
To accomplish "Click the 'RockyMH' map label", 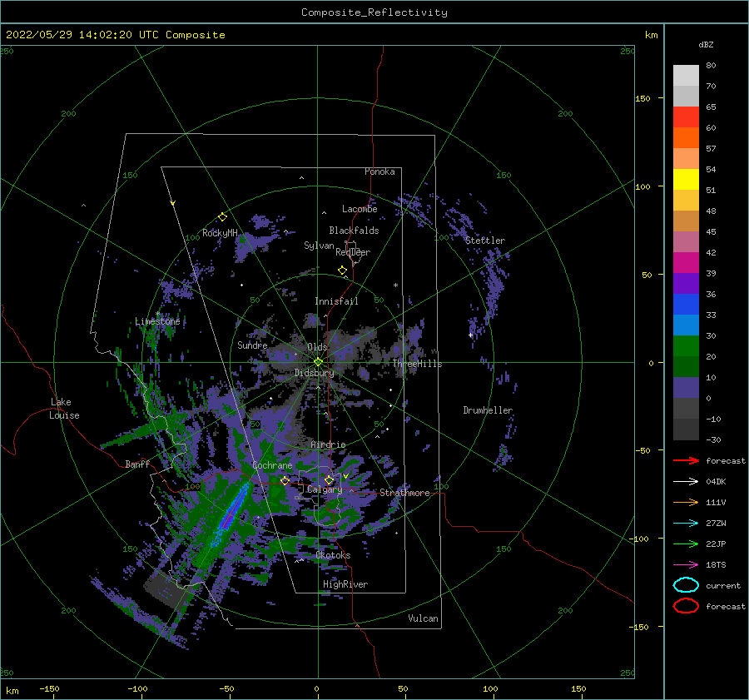I will pos(220,233).
